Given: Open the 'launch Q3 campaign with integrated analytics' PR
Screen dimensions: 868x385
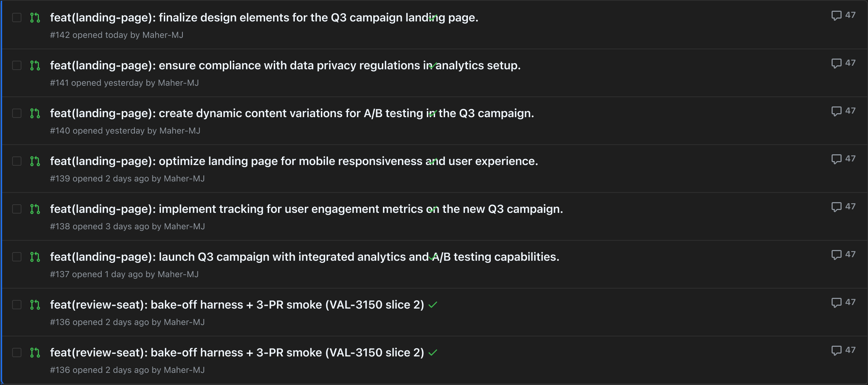Looking at the screenshot, I should click(304, 257).
